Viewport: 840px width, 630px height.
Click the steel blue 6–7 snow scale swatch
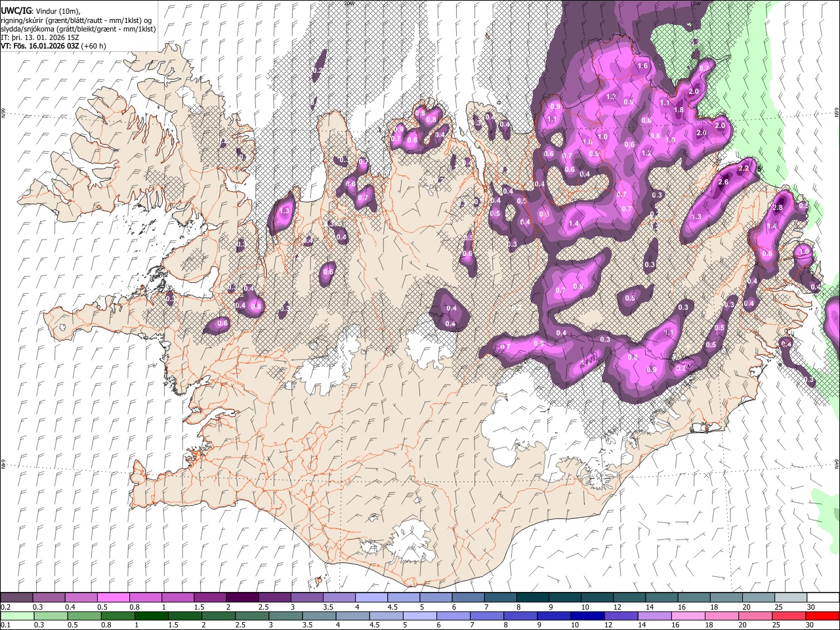[467, 597]
